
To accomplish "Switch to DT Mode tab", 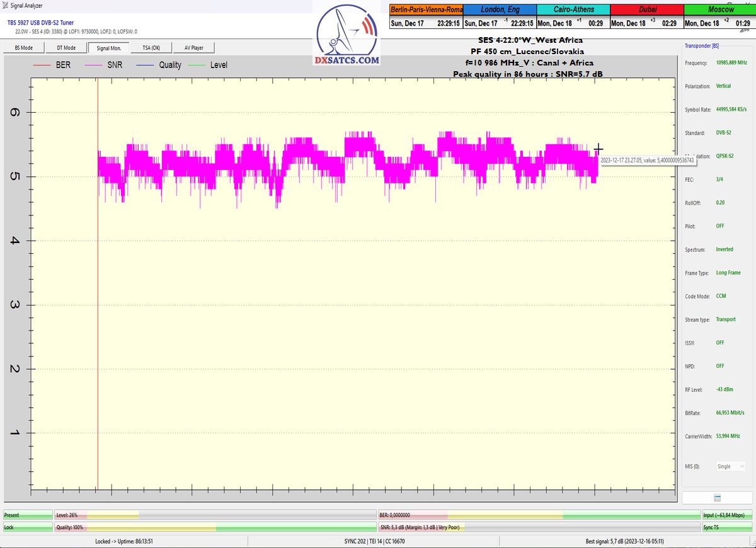I will coord(66,48).
